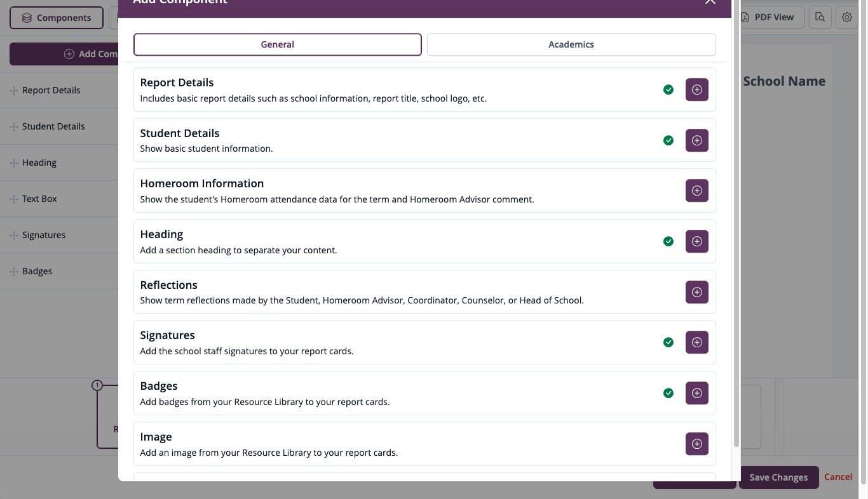The height and width of the screenshot is (499, 868).
Task: Click the drag handle icon beside sidebar Badges
Action: [13, 272]
